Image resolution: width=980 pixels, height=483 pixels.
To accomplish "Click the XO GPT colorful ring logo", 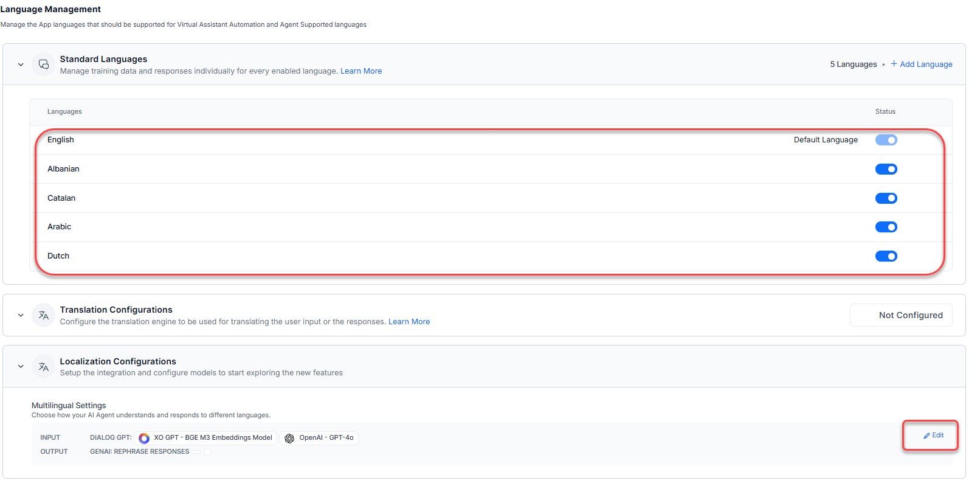I will 144,438.
